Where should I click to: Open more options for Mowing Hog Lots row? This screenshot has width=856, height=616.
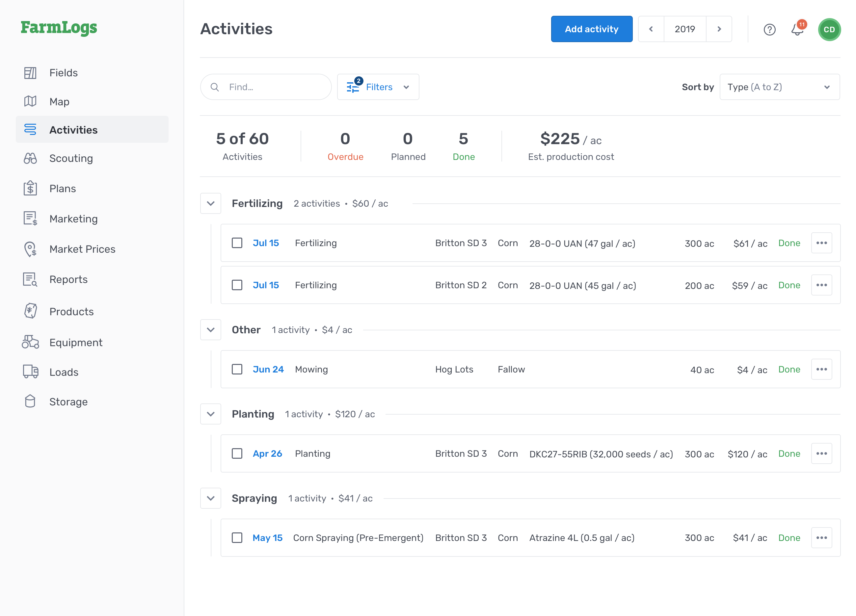click(x=822, y=369)
